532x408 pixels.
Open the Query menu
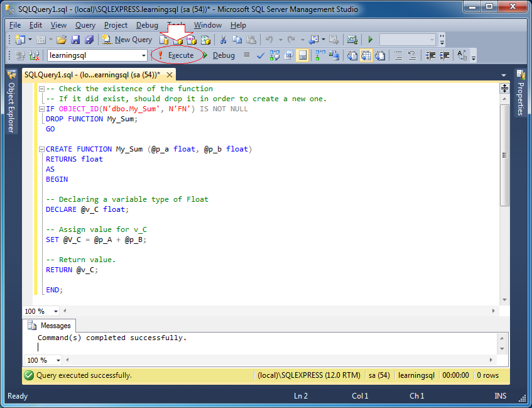point(85,25)
